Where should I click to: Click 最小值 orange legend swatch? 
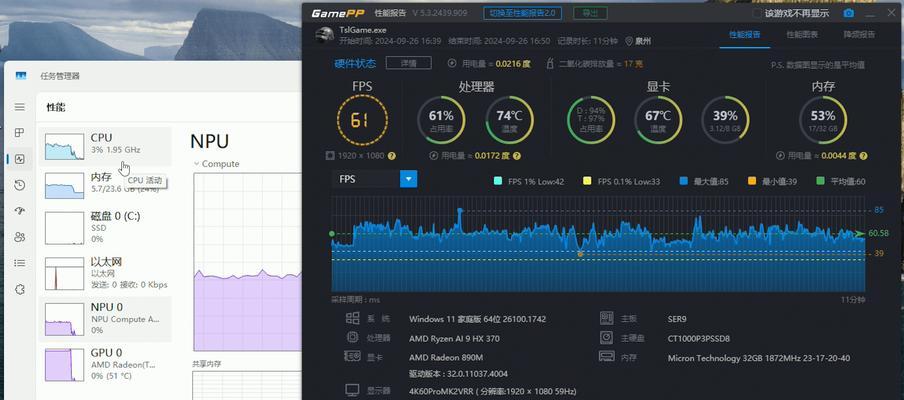coord(752,182)
